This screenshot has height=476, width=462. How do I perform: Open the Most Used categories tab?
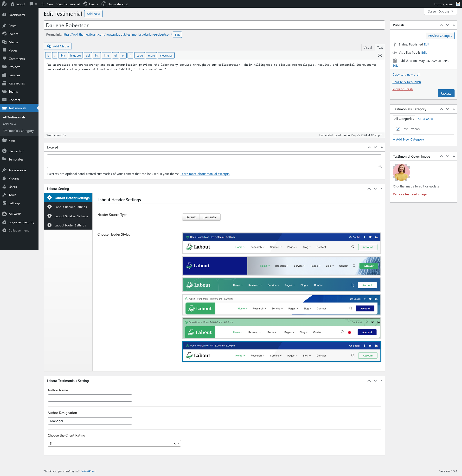(425, 119)
